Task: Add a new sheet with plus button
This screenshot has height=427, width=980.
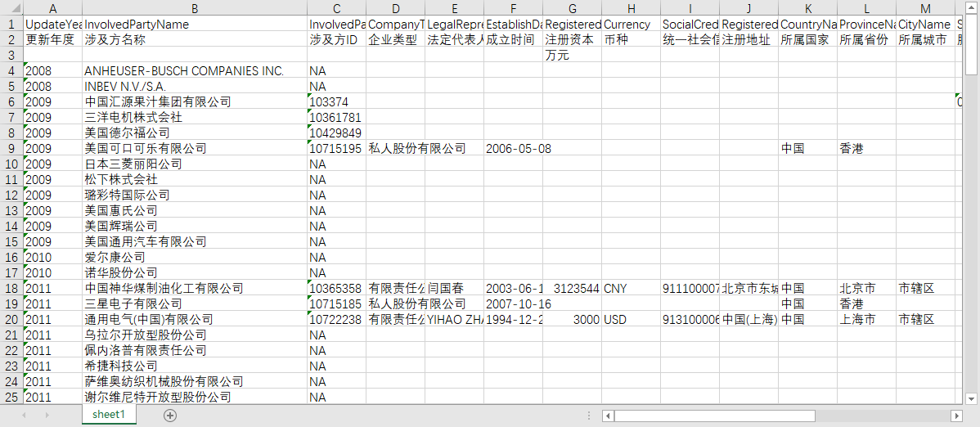Action: tap(170, 415)
